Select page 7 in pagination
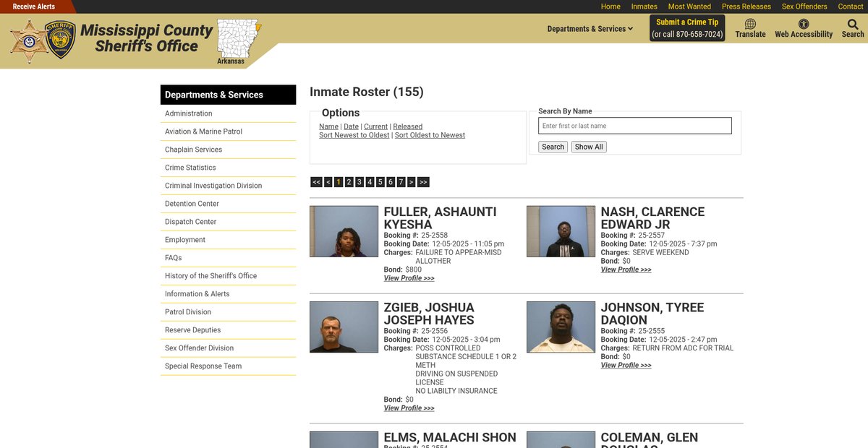This screenshot has height=448, width=868. click(x=401, y=182)
